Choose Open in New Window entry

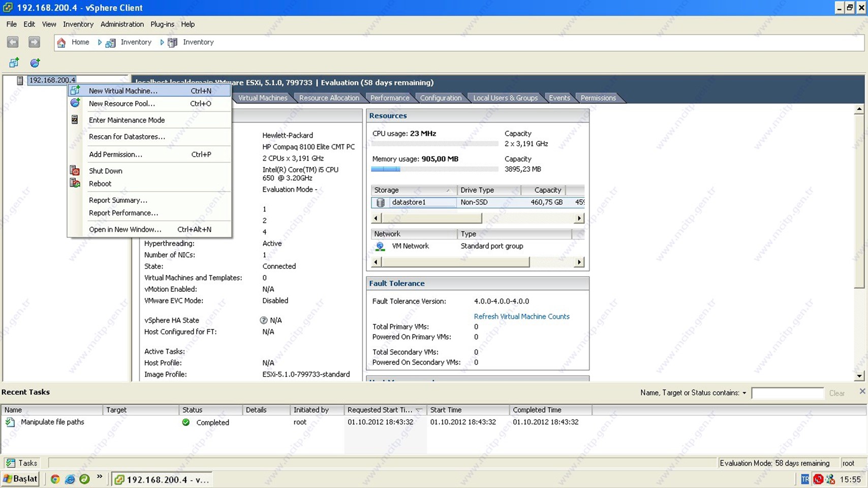(149, 229)
